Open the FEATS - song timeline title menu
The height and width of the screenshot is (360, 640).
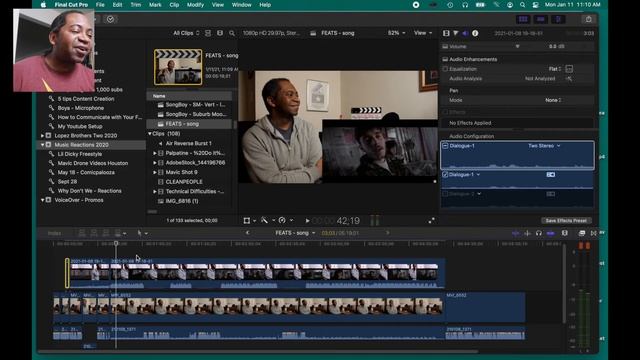point(295,233)
